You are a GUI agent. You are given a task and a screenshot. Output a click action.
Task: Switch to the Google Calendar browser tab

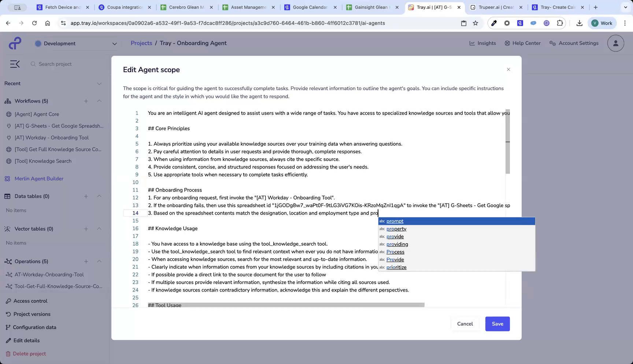click(310, 7)
